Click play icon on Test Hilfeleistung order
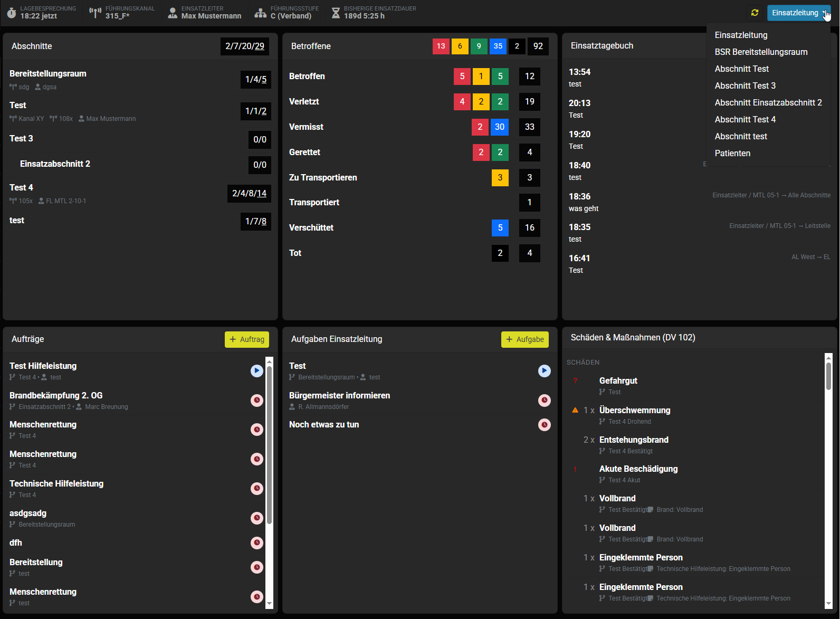 256,371
